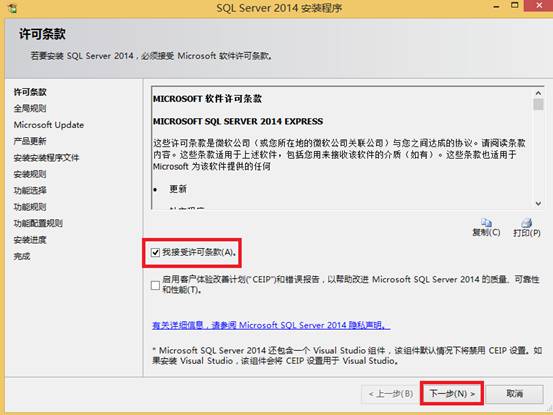Select the 功能选择 step in sidebar
Viewport: 553px width, 415px height.
tap(30, 190)
